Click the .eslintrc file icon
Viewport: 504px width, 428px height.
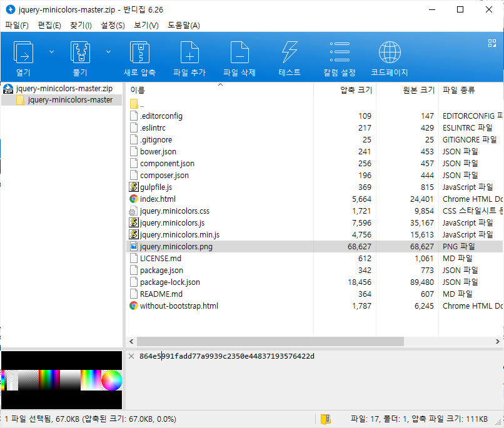134,127
